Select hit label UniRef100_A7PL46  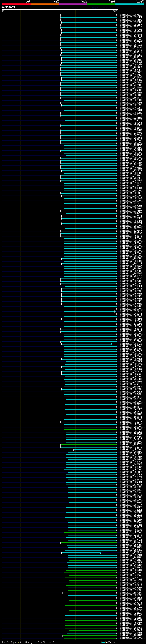coord(131,50)
